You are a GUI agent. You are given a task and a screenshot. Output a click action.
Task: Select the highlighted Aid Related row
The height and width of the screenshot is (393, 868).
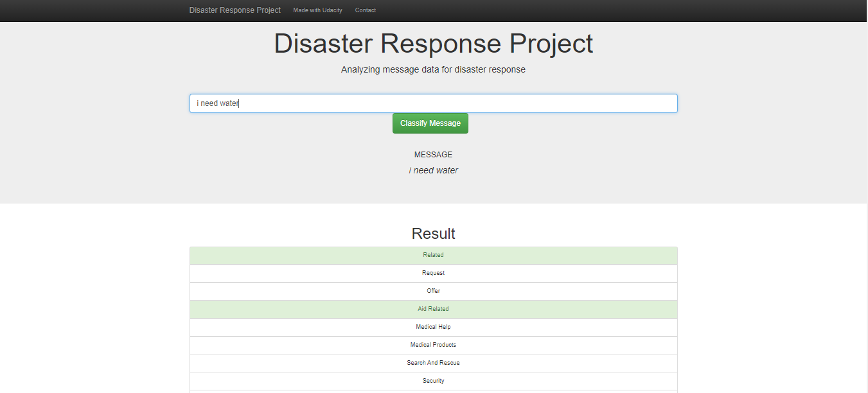433,309
